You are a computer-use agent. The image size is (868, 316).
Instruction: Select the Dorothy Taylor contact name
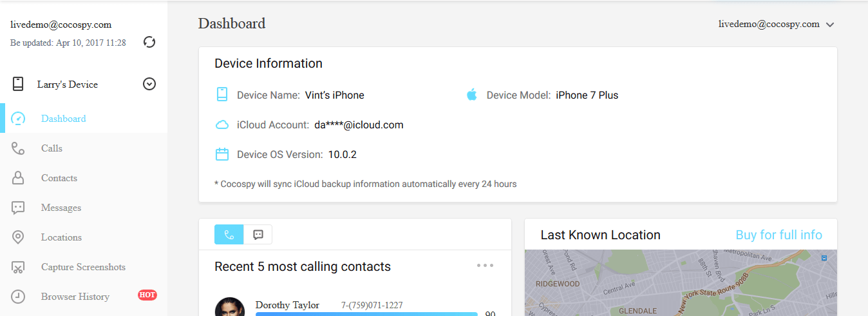(x=287, y=305)
